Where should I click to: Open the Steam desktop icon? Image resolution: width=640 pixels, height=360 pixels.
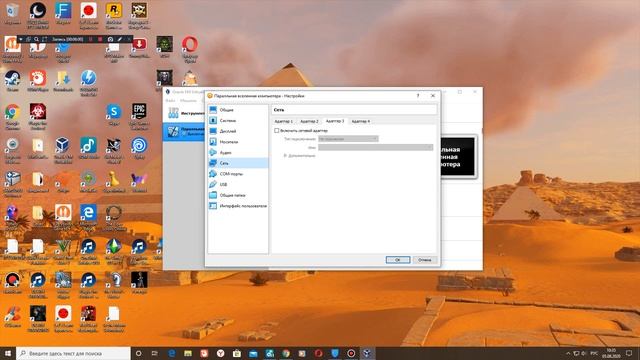click(x=12, y=81)
